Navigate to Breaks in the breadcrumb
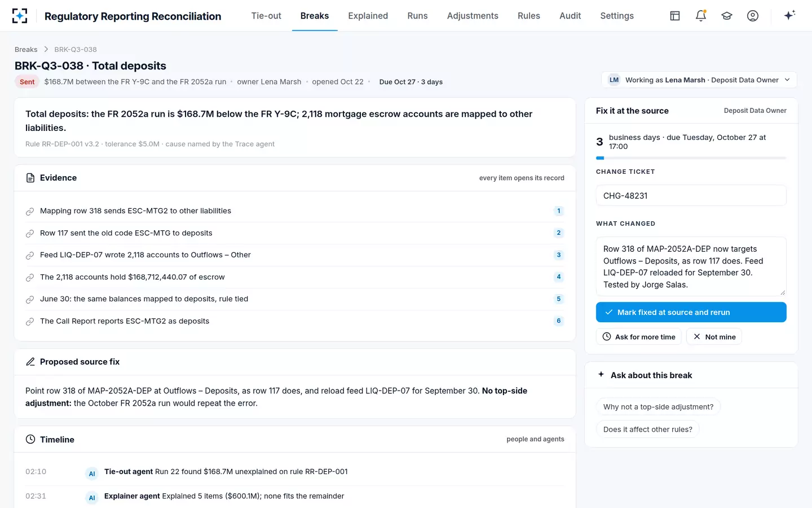The image size is (812, 508). (26, 50)
